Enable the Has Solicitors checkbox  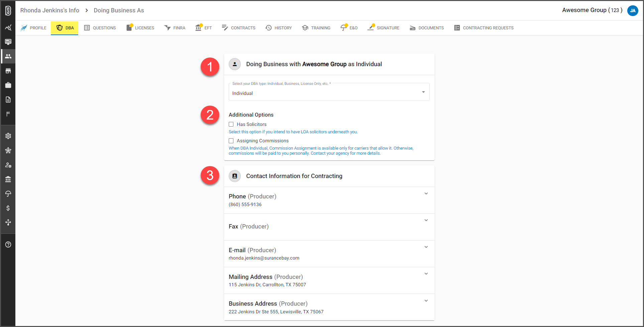pyautogui.click(x=231, y=124)
